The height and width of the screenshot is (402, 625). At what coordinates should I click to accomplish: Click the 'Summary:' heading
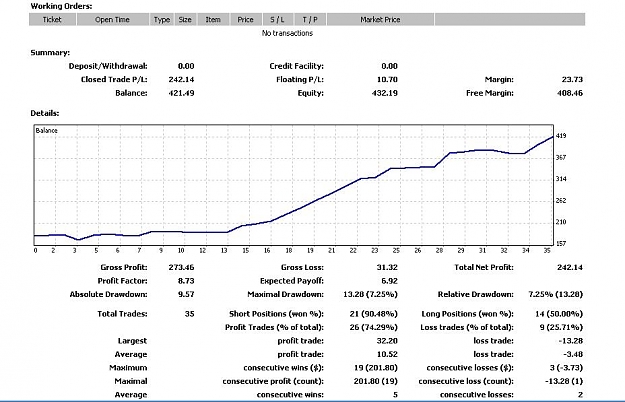[50, 53]
